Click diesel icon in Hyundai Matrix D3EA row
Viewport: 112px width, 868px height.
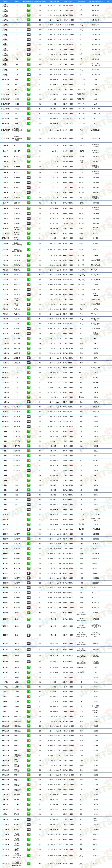click(x=29, y=417)
